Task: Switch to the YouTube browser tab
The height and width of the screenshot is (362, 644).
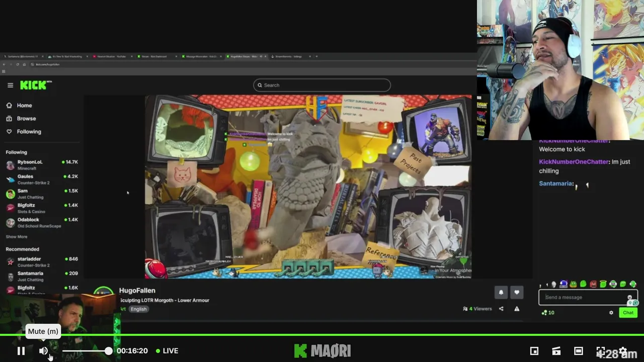Action: tap(112, 56)
